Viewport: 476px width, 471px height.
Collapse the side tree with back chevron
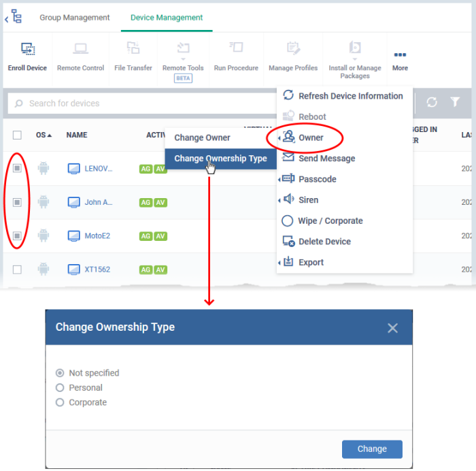point(6,20)
